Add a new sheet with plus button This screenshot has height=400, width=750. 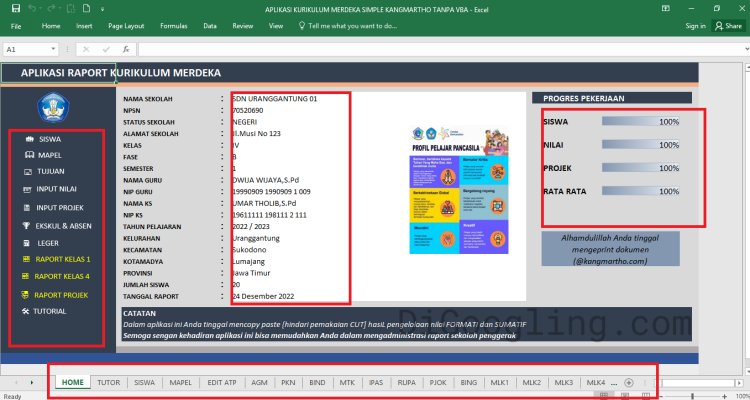(628, 382)
